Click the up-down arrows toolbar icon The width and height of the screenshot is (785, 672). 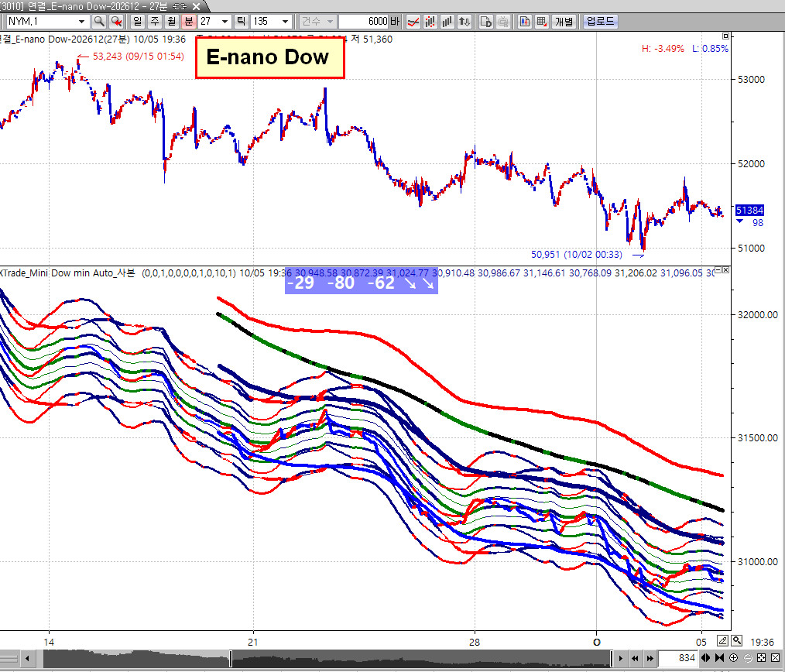tap(464, 22)
